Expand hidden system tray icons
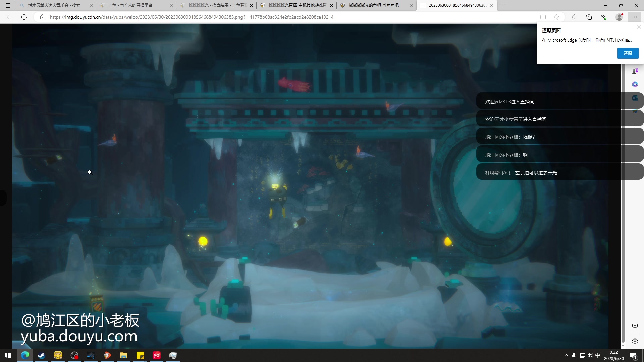 coord(566,355)
